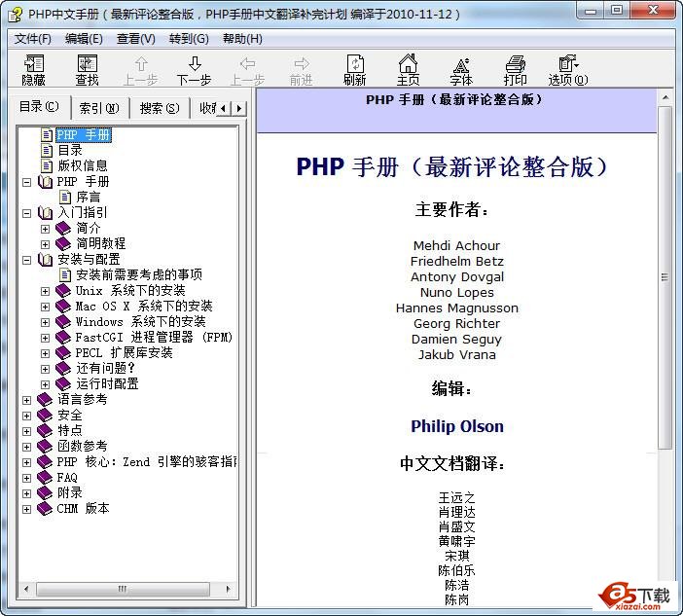Click purple book icon beside CHM 版本
Image resolution: width=683 pixels, height=616 pixels.
pyautogui.click(x=45, y=509)
